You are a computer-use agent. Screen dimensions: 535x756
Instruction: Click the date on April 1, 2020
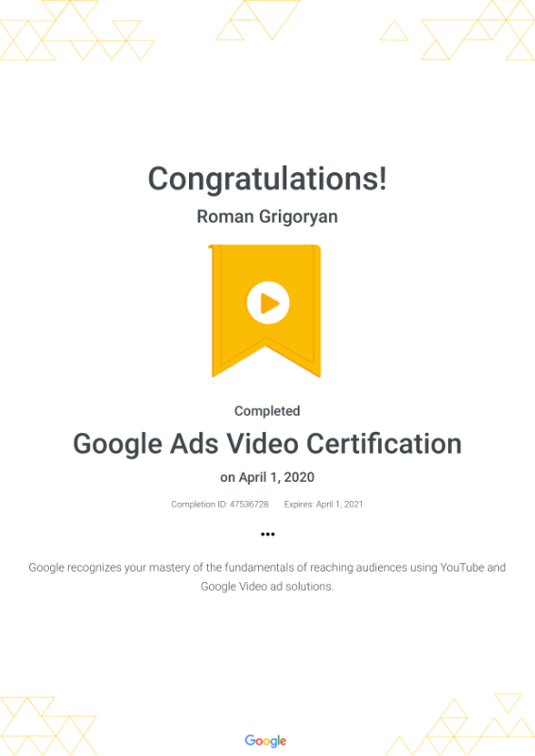coord(267,477)
